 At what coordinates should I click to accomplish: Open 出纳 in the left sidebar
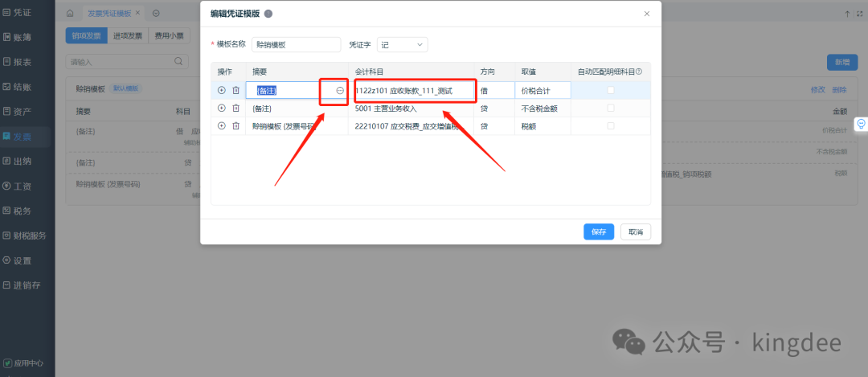23,162
